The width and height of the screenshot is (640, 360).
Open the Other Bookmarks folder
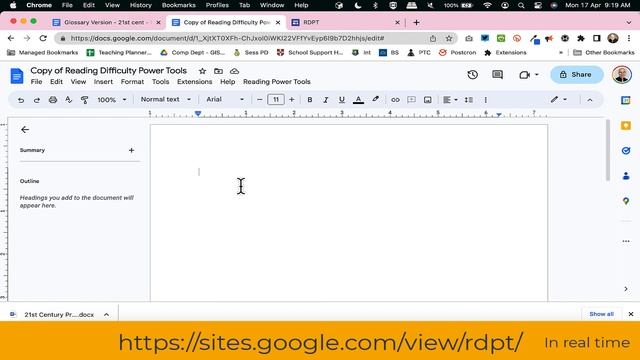[604, 53]
